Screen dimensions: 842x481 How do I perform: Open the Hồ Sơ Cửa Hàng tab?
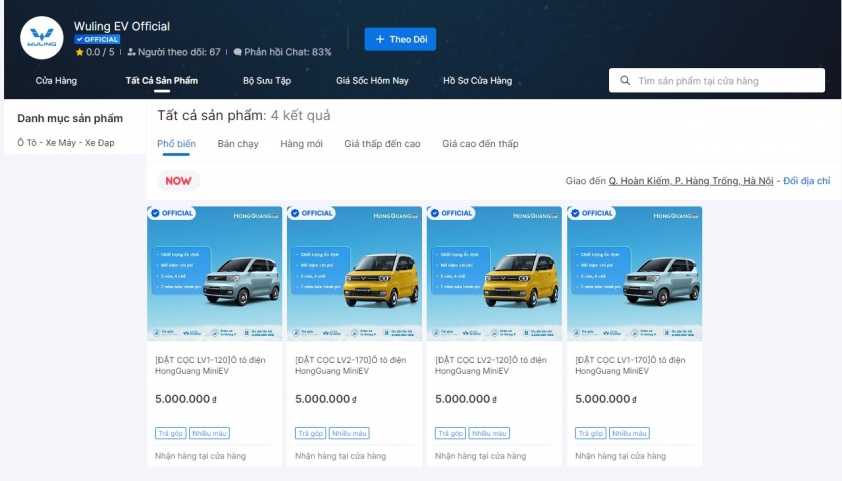click(x=477, y=81)
